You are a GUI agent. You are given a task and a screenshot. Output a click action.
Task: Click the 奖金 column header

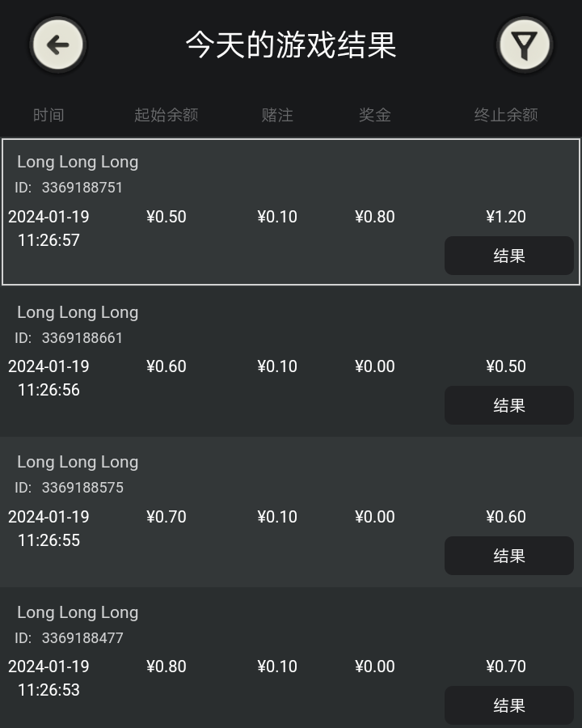[375, 115]
